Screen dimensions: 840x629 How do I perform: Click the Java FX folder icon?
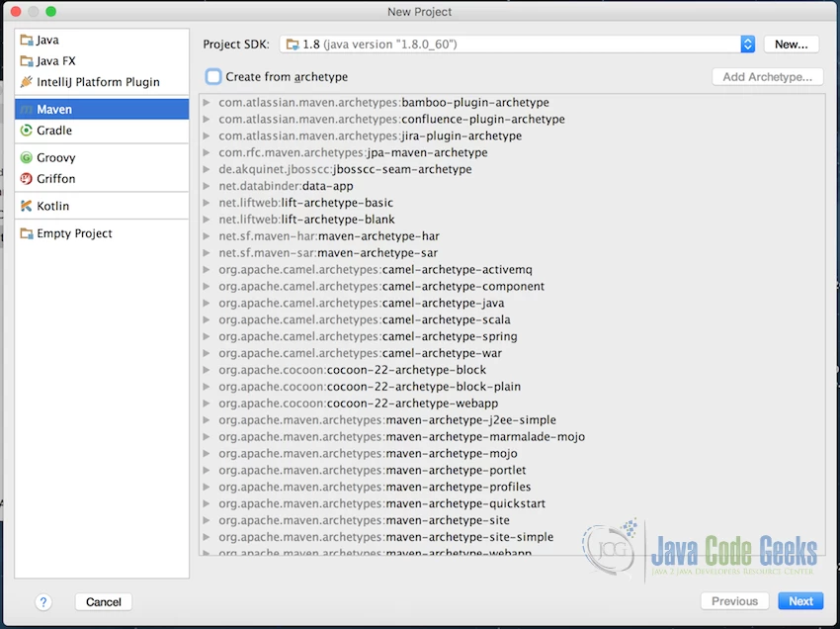tap(27, 60)
